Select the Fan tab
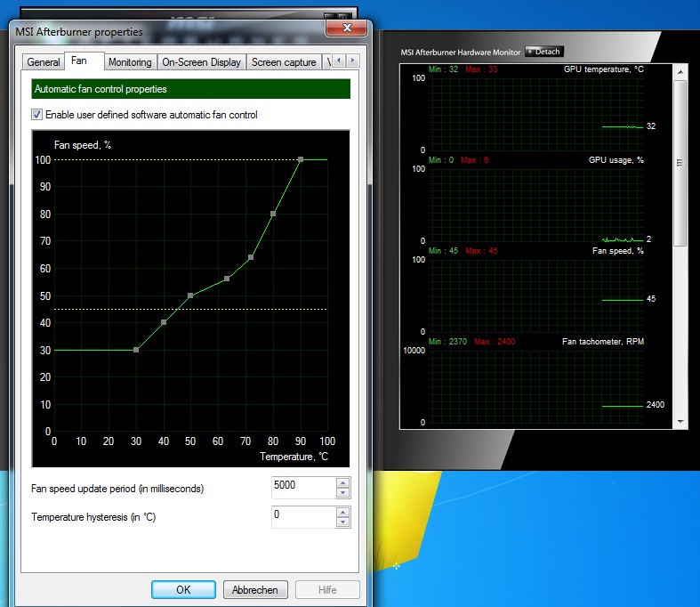The height and width of the screenshot is (607, 700). tap(84, 61)
